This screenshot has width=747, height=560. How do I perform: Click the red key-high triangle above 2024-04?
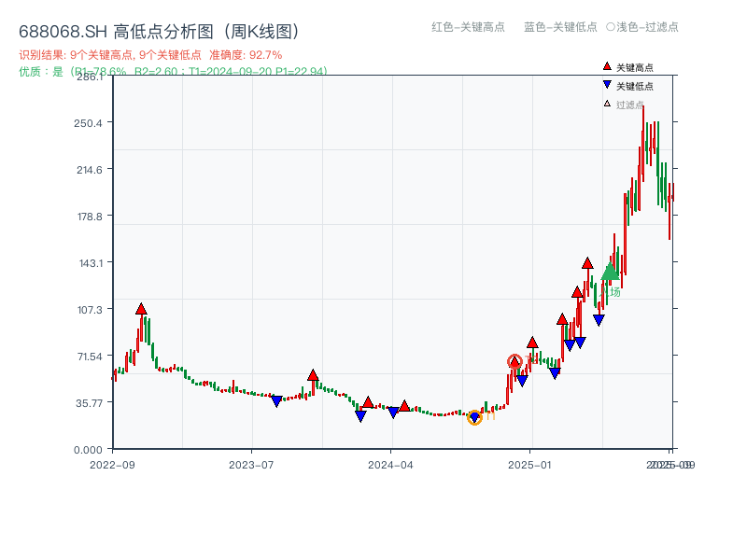403,407
